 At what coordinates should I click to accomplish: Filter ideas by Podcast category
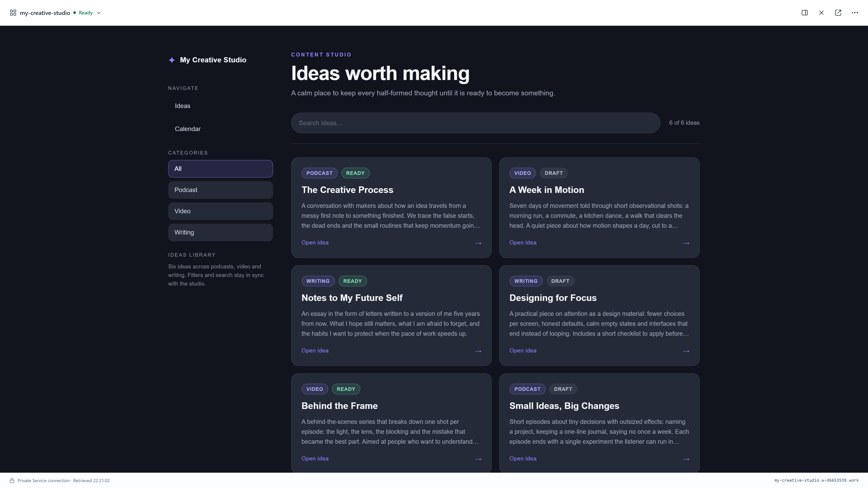(x=220, y=190)
